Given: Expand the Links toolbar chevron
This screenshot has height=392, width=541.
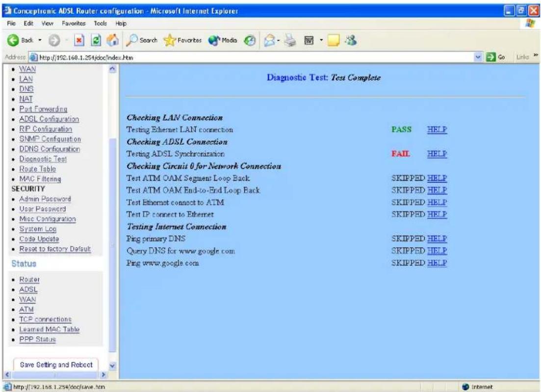Looking at the screenshot, I should (536, 56).
